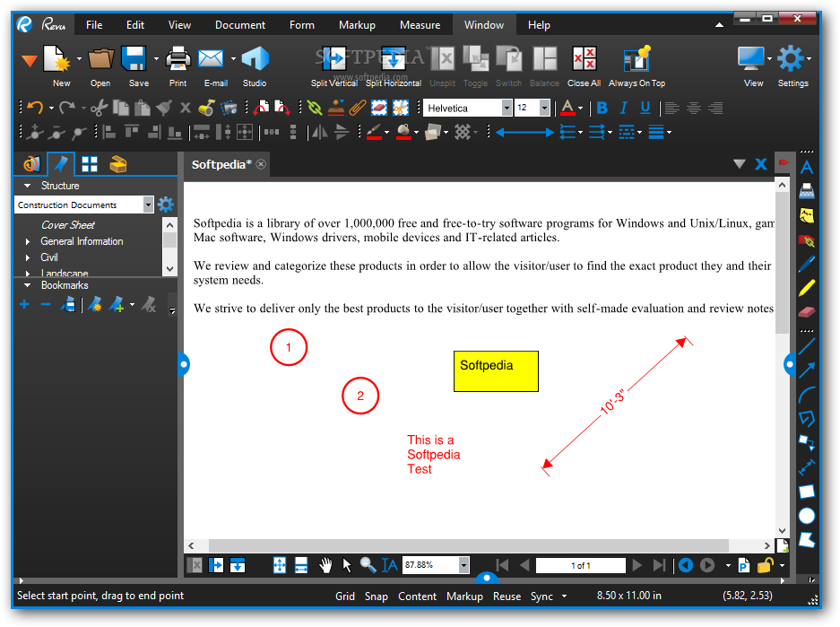
Task: Expand the General Information tree item
Action: (28, 241)
